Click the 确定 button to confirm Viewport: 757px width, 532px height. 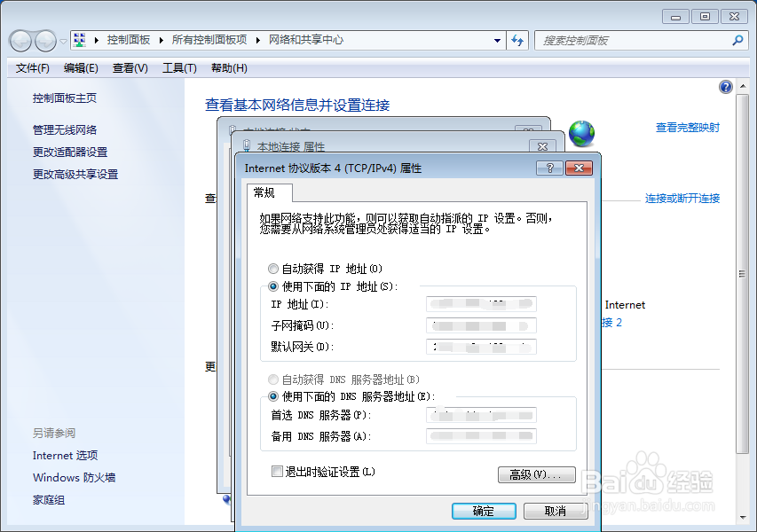[484, 510]
